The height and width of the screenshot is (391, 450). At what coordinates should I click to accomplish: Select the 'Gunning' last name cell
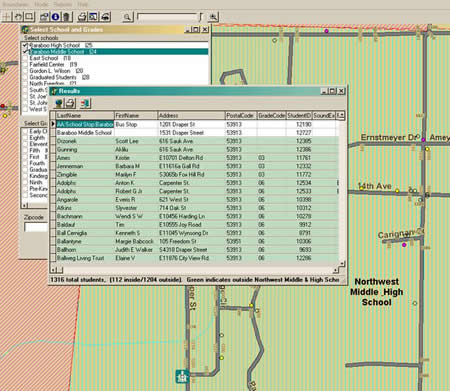(x=85, y=149)
